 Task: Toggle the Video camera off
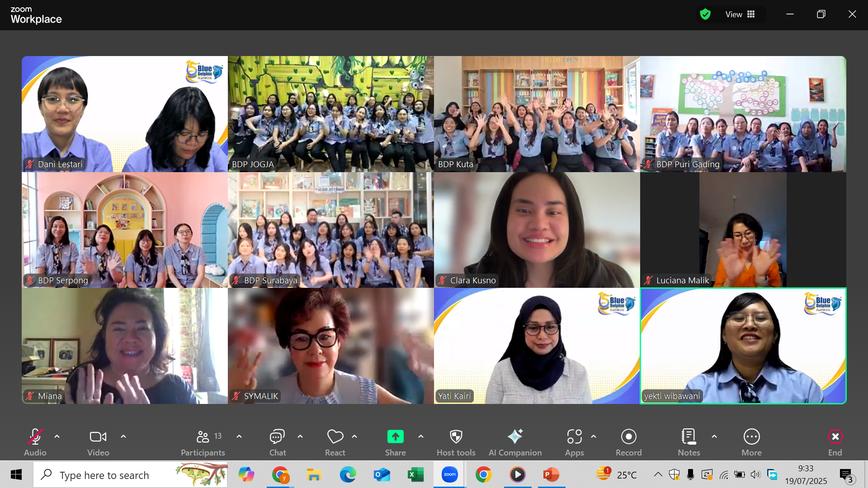(98, 437)
